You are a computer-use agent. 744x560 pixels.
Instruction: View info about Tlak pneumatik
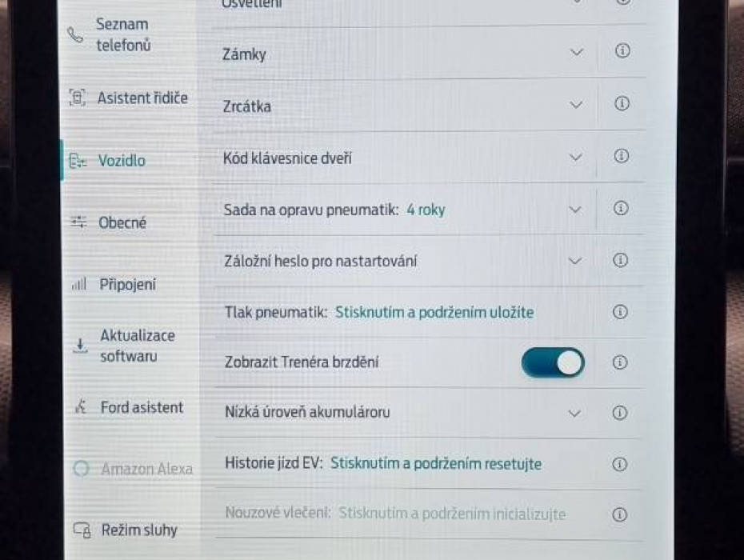pos(620,312)
